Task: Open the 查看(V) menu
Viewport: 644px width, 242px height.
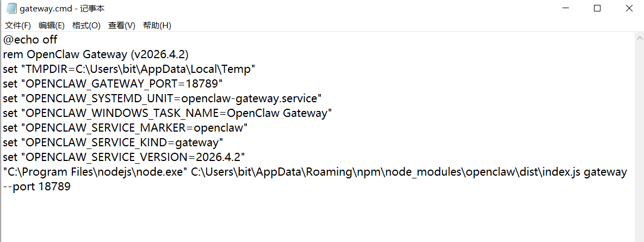Action: point(122,26)
